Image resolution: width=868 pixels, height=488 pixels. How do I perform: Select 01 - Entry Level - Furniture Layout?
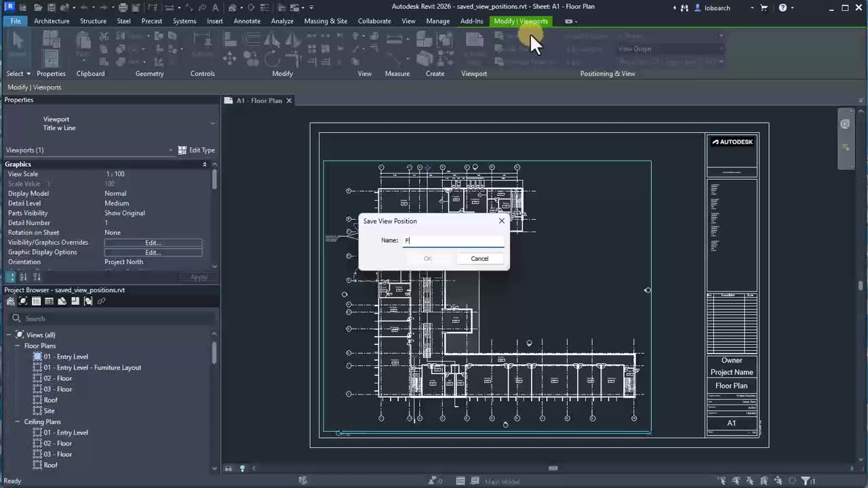(92, 367)
